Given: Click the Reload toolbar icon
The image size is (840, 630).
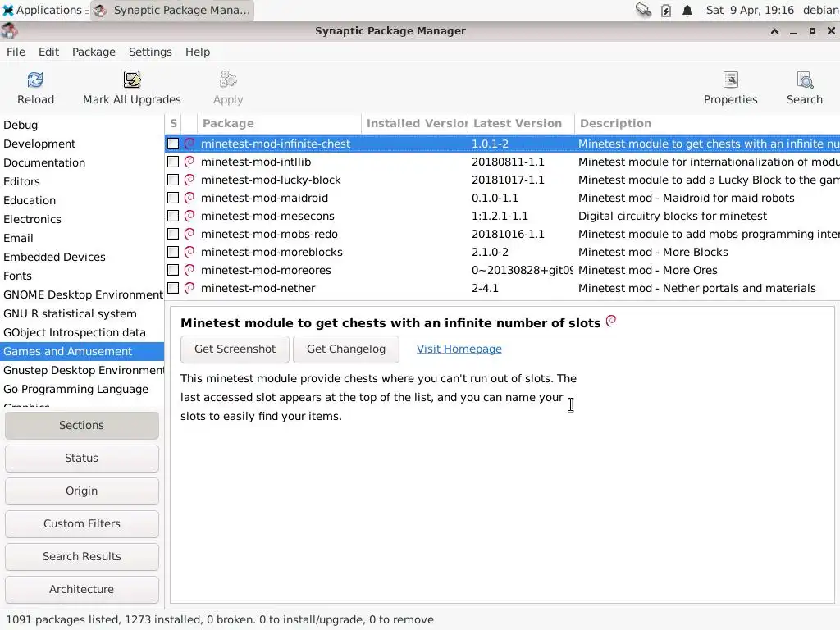Looking at the screenshot, I should point(35,80).
